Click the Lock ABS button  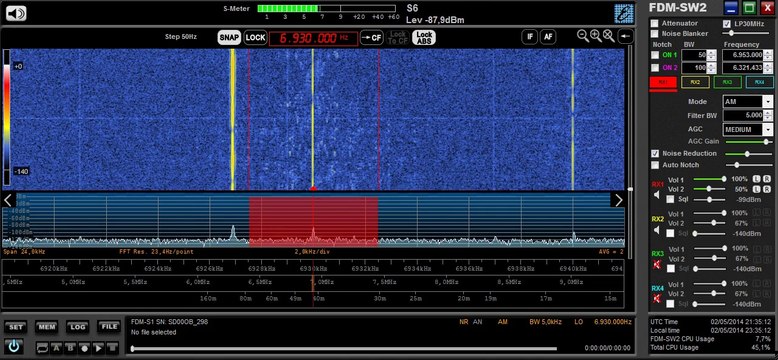click(x=424, y=37)
